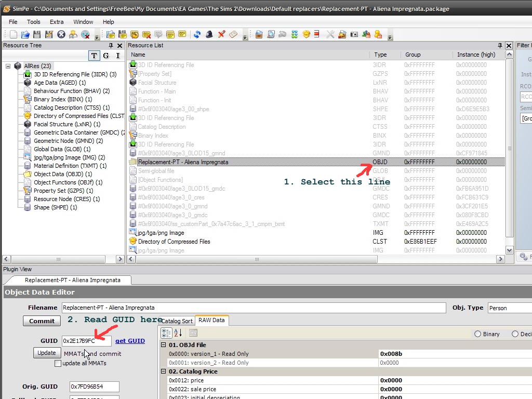This screenshot has width=532, height=399.
Task: Collapse the 02. Catalog Price section
Action: point(163,371)
